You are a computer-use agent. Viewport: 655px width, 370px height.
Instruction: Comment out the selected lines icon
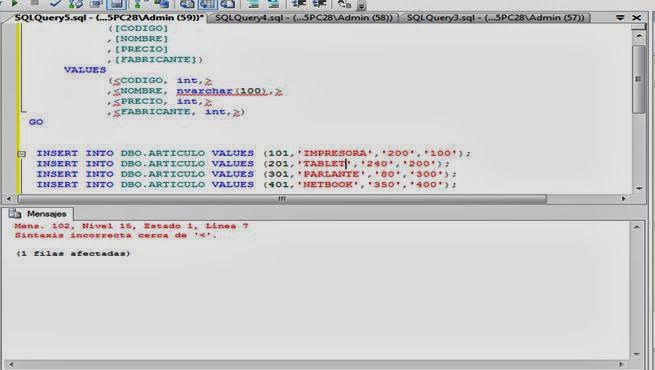pyautogui.click(x=253, y=4)
